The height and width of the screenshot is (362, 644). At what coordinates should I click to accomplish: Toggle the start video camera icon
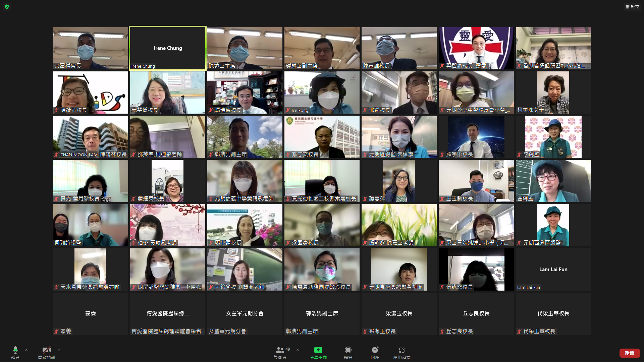(46, 350)
